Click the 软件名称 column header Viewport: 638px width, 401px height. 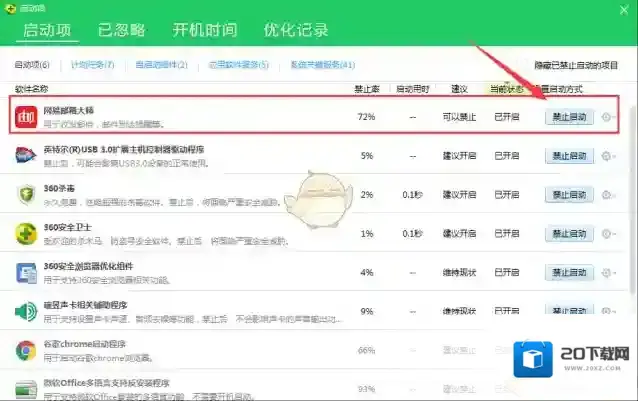coord(31,89)
